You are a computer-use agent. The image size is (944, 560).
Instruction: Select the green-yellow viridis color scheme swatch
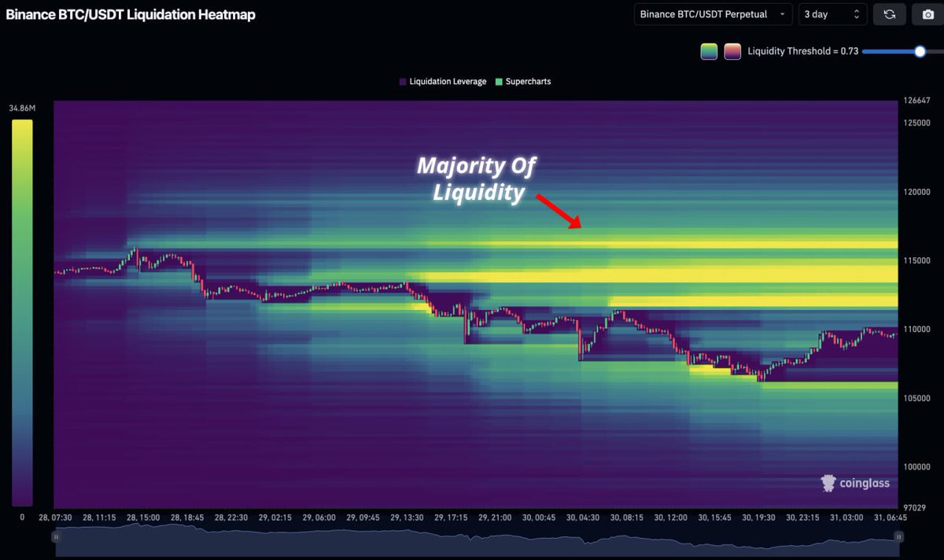tap(709, 52)
